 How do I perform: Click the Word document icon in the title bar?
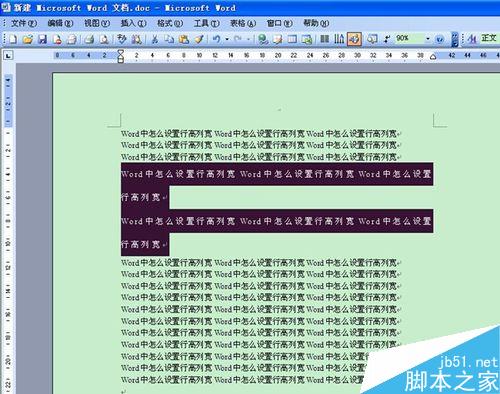coord(6,7)
